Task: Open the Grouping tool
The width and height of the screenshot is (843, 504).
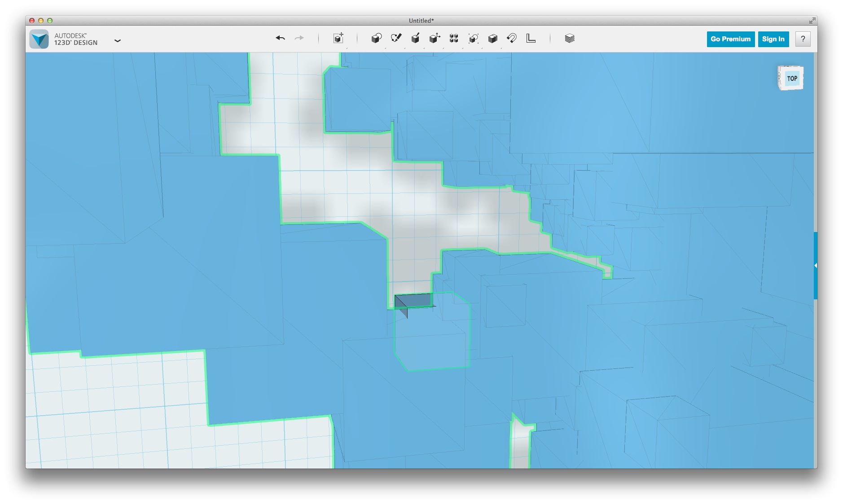Action: (x=473, y=38)
